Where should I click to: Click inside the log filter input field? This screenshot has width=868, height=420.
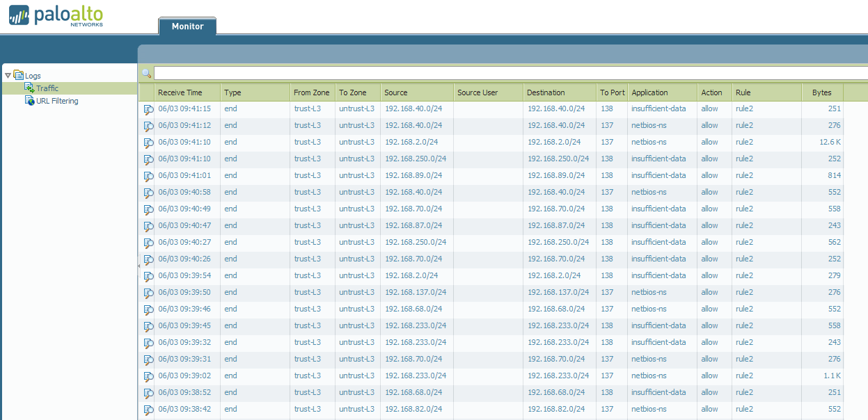(487, 72)
